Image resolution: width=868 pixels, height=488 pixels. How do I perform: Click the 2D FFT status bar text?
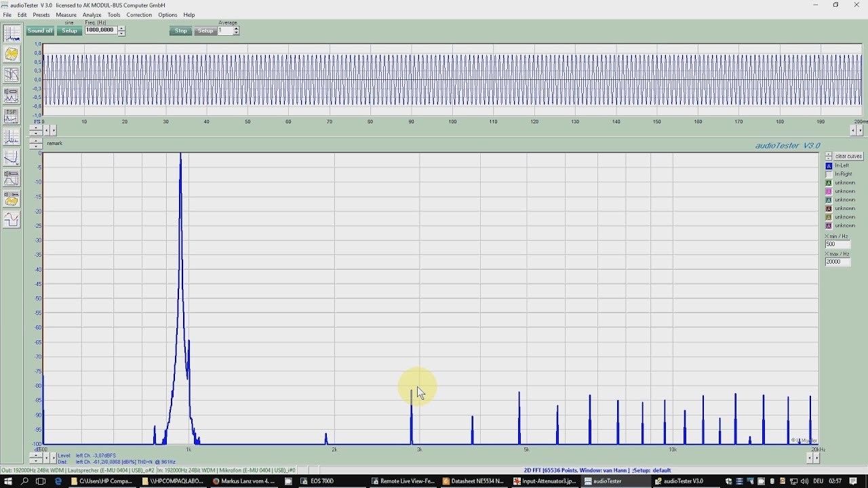coord(597,470)
